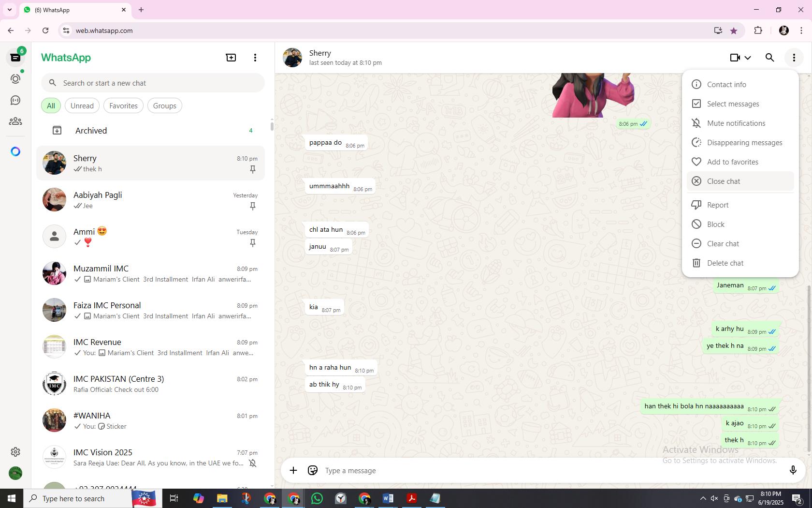Click the voice message microphone icon
The image size is (812, 508).
(793, 470)
